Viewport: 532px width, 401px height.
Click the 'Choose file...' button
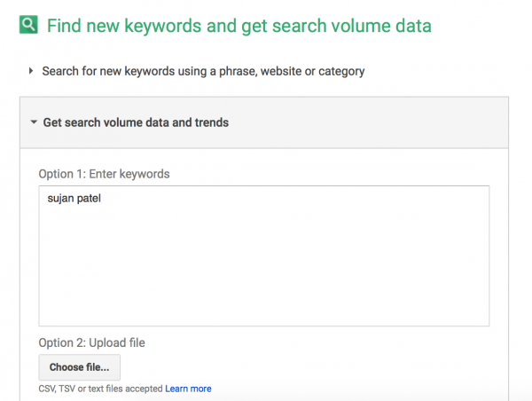[x=80, y=367]
